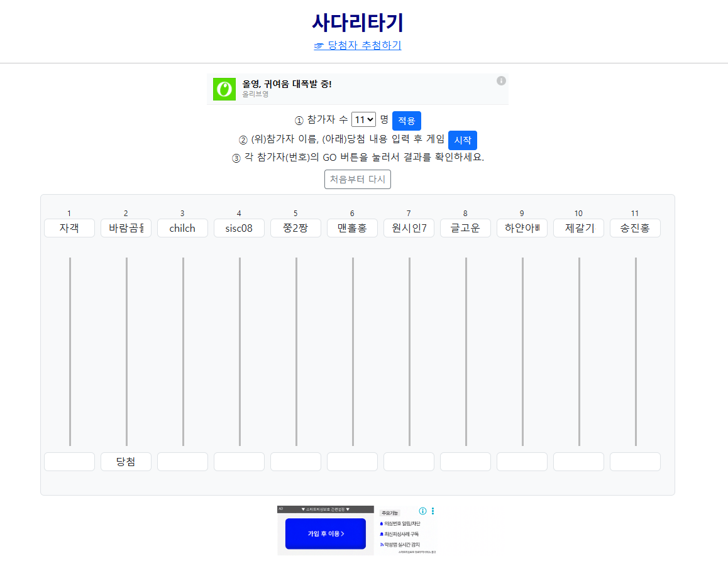Click the ad info icon on Olive Young banner
The width and height of the screenshot is (728, 571).
(501, 80)
